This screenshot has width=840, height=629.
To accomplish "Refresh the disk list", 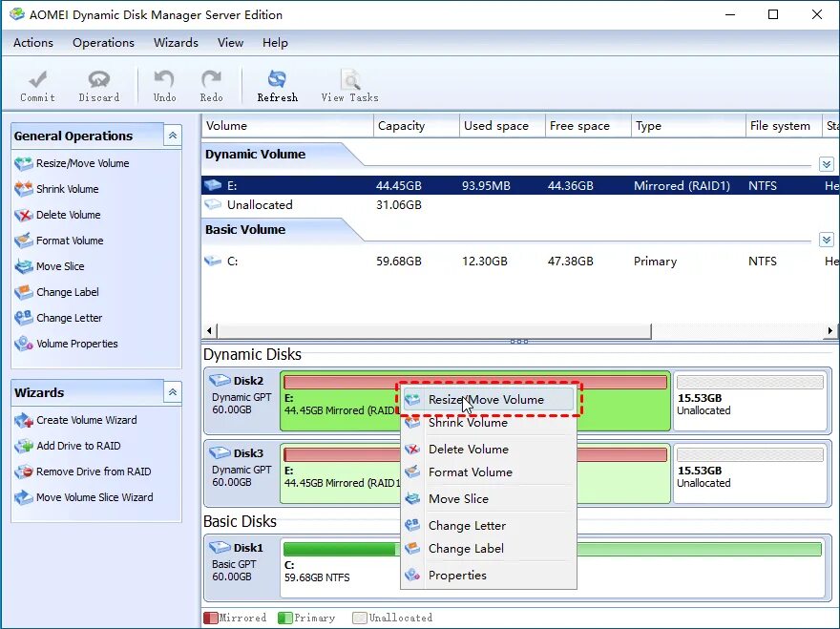I will coord(277,86).
